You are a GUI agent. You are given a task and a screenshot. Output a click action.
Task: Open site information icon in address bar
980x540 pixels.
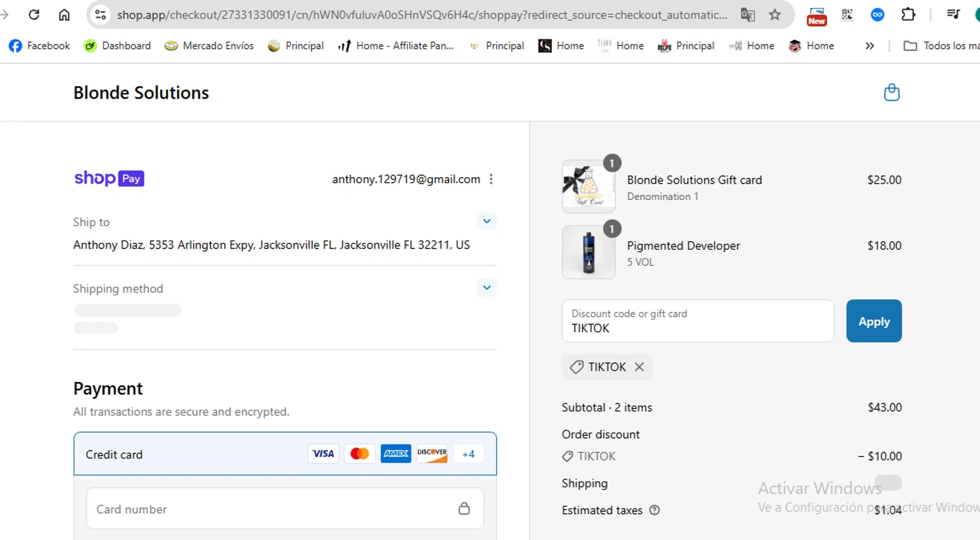[x=100, y=14]
